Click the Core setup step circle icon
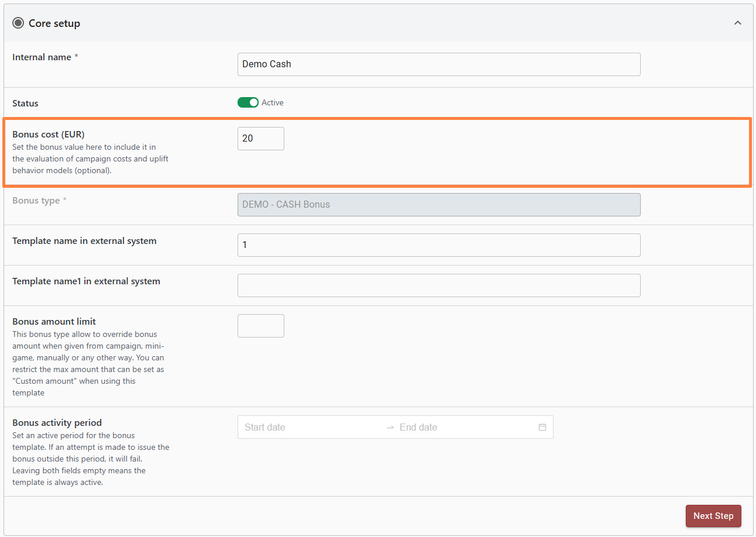Viewport: 756px width, 537px height. click(x=18, y=23)
